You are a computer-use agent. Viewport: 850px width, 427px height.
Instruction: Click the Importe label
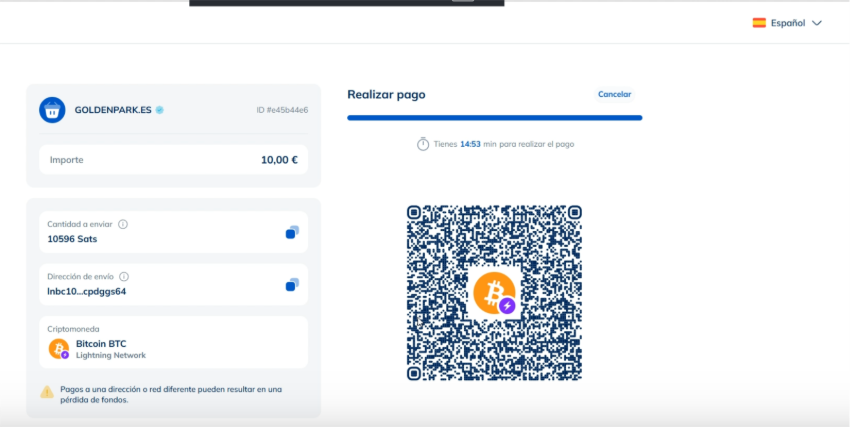[x=67, y=160]
